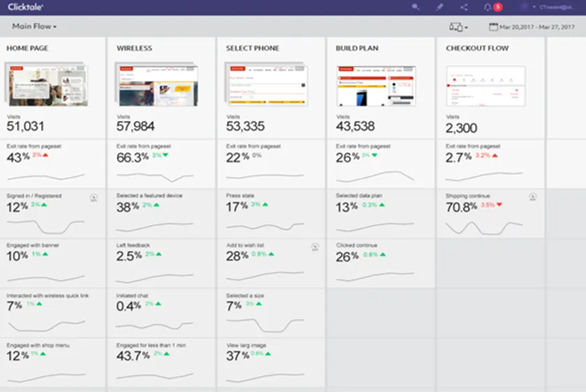
Task: Click the HOME PAGE column heading
Action: pyautogui.click(x=27, y=48)
